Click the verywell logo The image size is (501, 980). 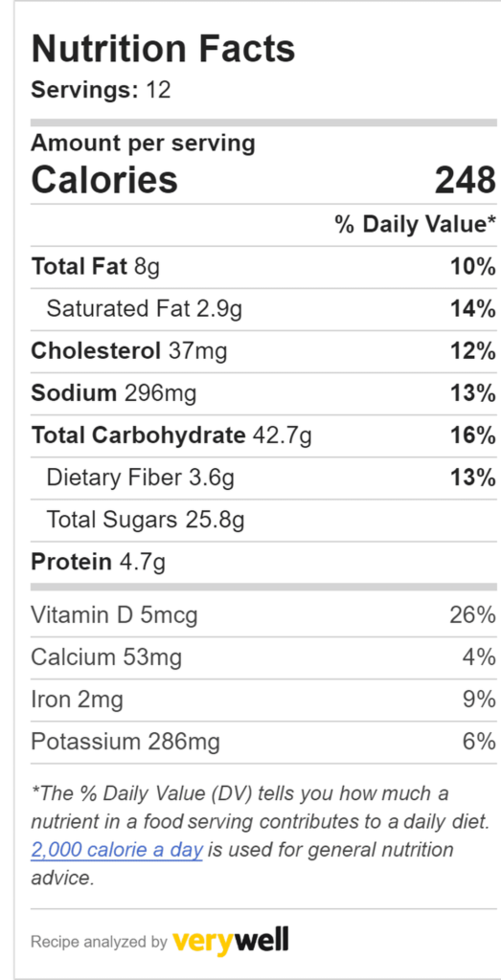tap(230, 940)
